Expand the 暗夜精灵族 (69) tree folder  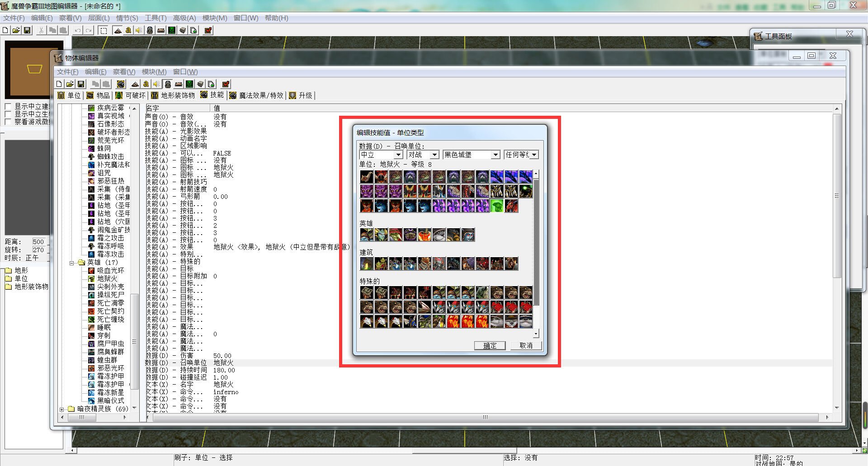point(62,409)
